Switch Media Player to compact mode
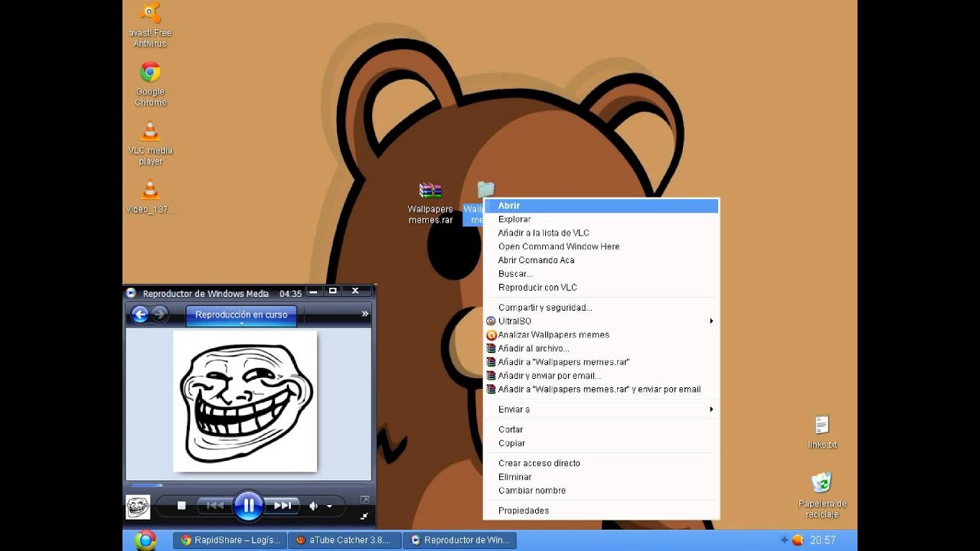 click(x=364, y=516)
